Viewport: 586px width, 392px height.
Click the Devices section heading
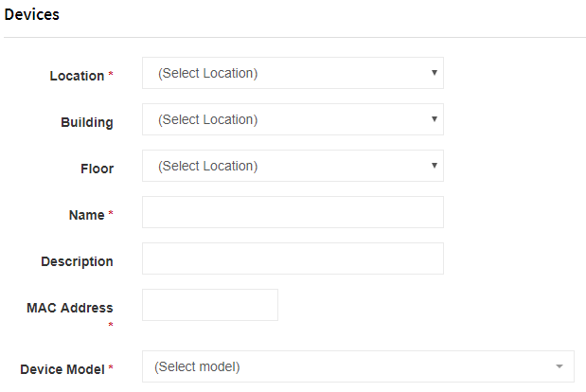click(32, 14)
